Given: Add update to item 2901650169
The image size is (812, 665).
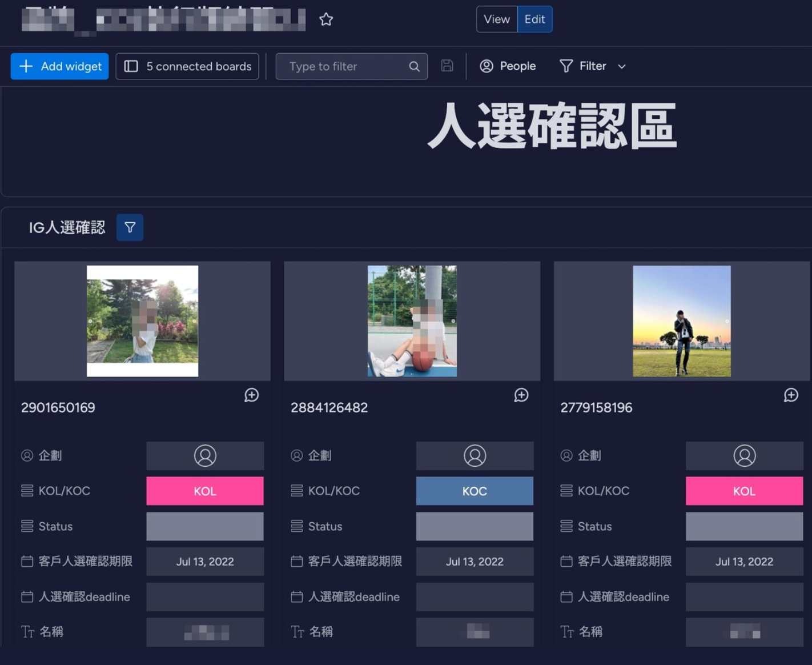Looking at the screenshot, I should (252, 395).
